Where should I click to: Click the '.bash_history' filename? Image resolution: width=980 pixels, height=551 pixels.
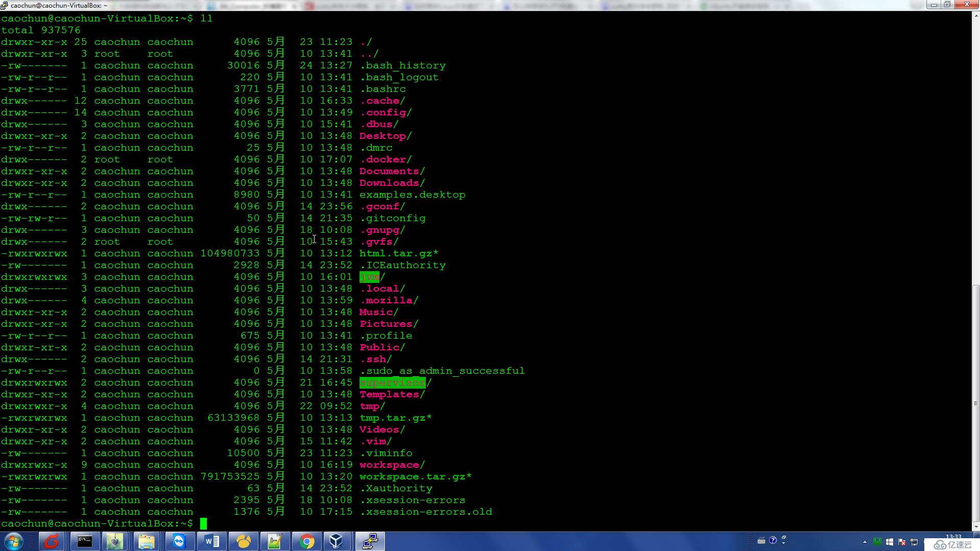click(x=402, y=65)
